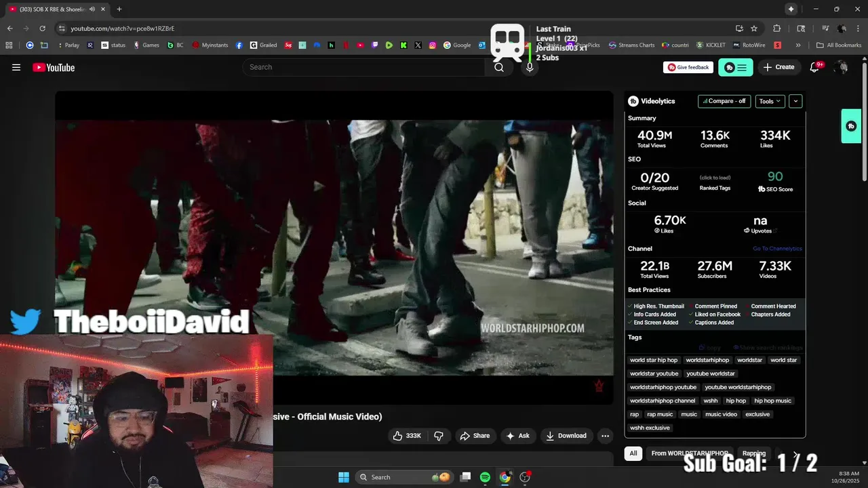Click the search magnifier button

point(499,67)
